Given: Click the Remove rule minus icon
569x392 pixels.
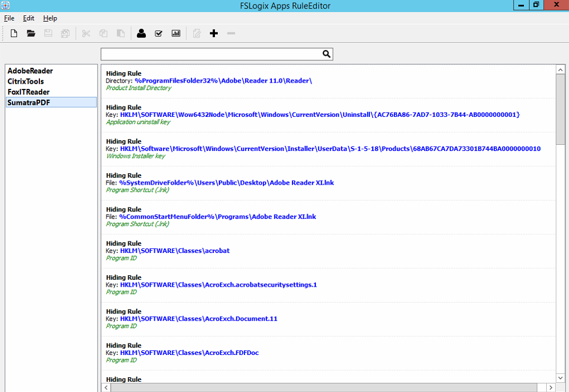Looking at the screenshot, I should tap(231, 34).
